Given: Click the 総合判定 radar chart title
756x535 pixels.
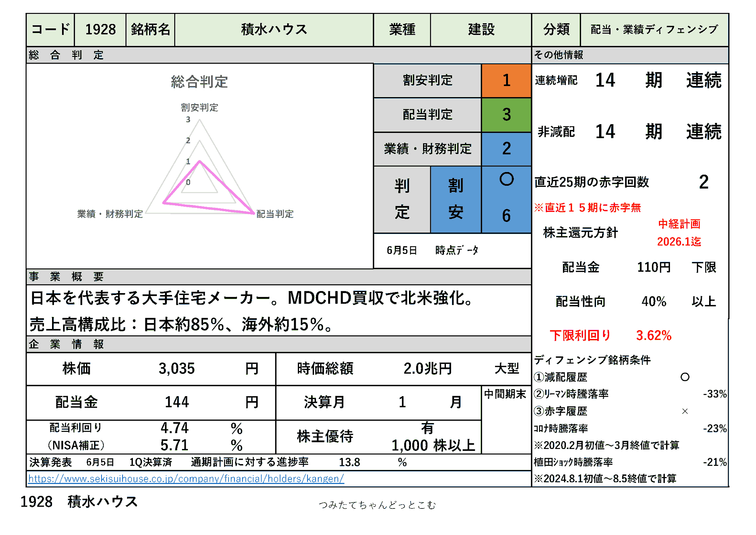Looking at the screenshot, I should coord(199,82).
